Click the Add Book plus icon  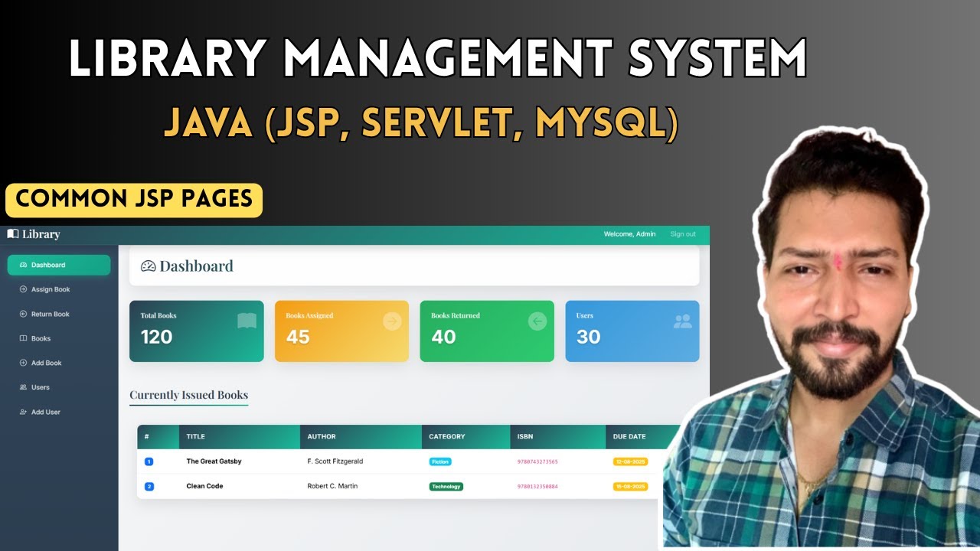click(23, 363)
